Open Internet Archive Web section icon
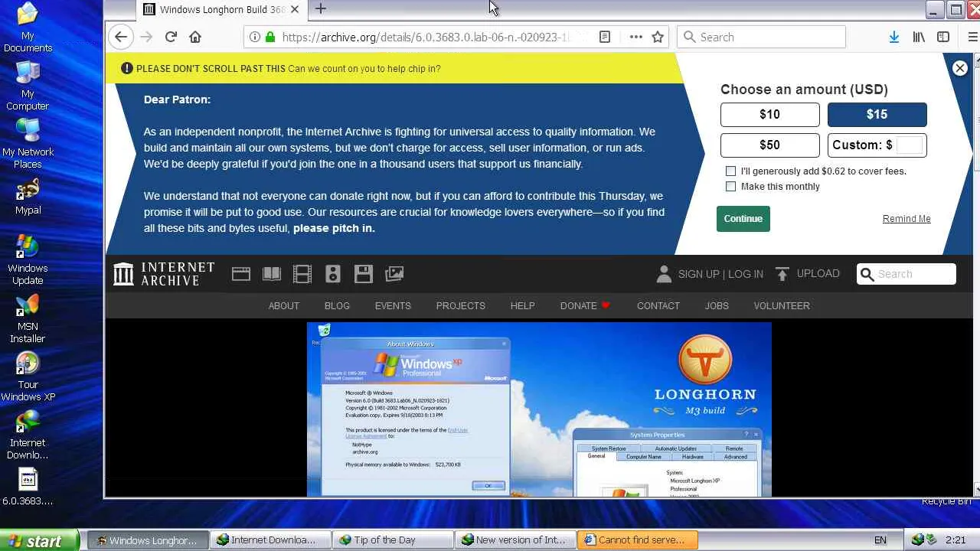980x551 pixels. [x=241, y=274]
